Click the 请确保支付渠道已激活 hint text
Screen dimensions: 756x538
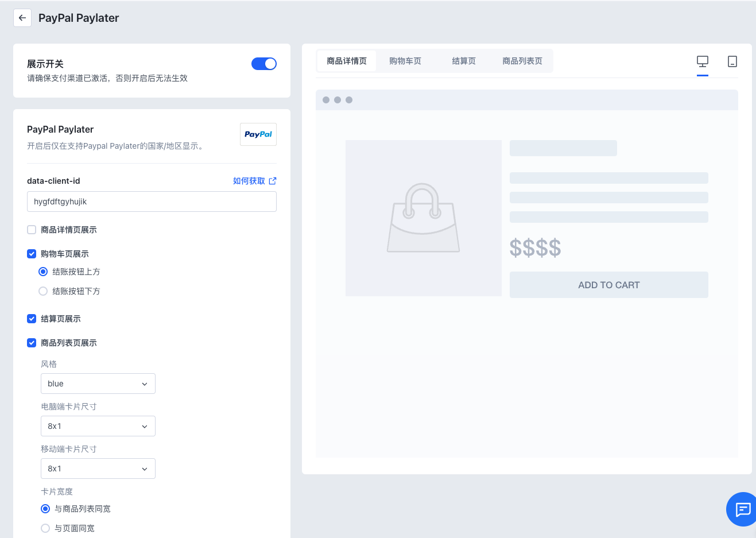[x=107, y=78]
